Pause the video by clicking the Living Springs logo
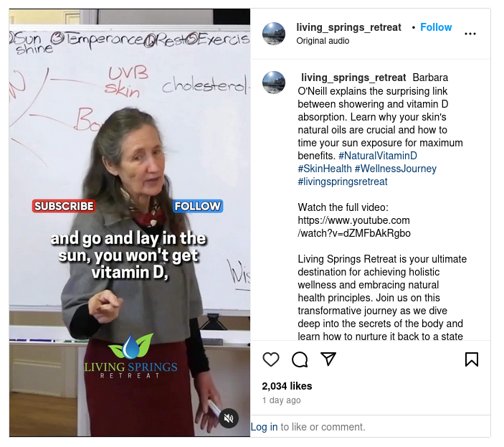Image resolution: width=504 pixels, height=447 pixels. click(130, 355)
